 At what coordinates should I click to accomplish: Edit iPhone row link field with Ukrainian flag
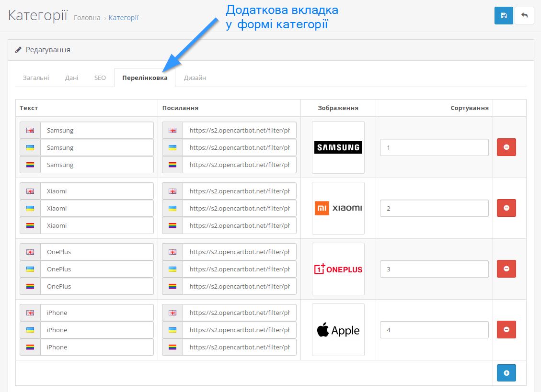(240, 330)
